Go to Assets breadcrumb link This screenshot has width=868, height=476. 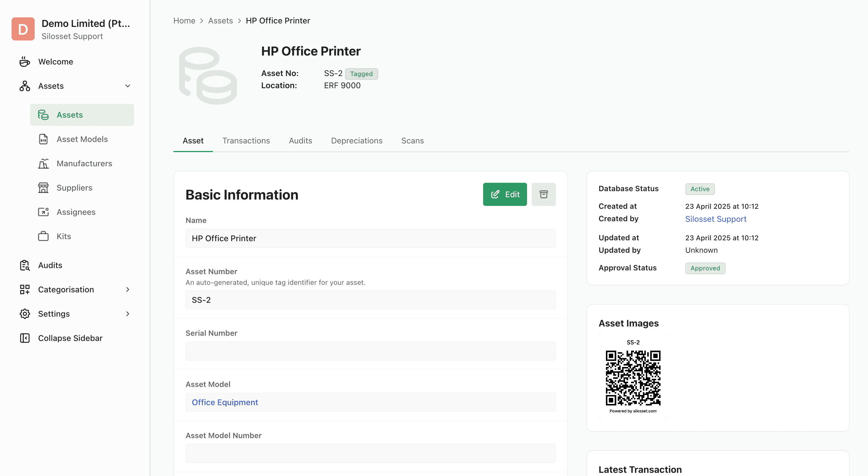coord(220,21)
